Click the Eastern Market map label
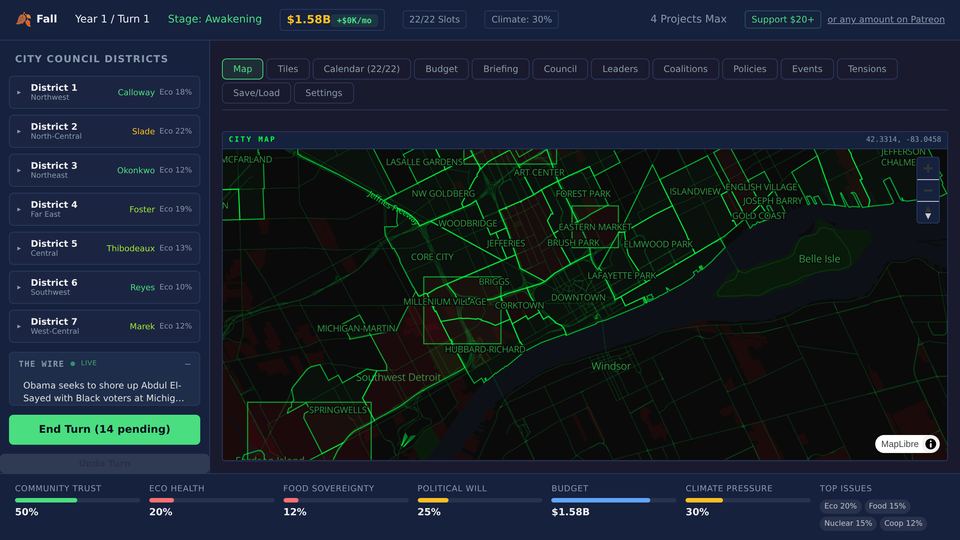This screenshot has width=960, height=540. click(x=594, y=227)
